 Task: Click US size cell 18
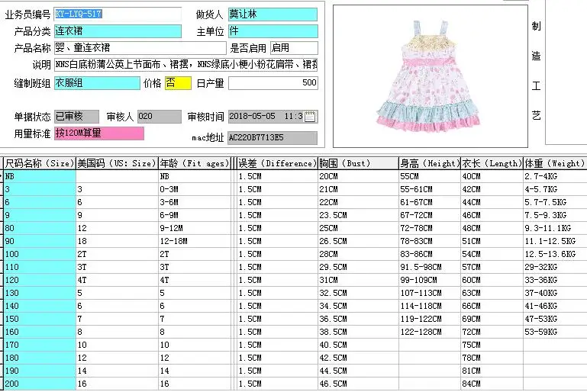117,241
